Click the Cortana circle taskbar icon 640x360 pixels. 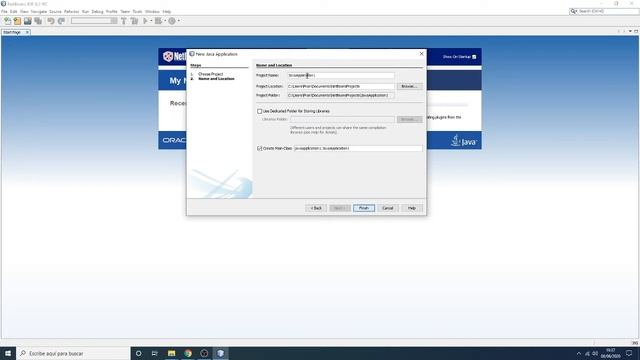click(x=138, y=353)
